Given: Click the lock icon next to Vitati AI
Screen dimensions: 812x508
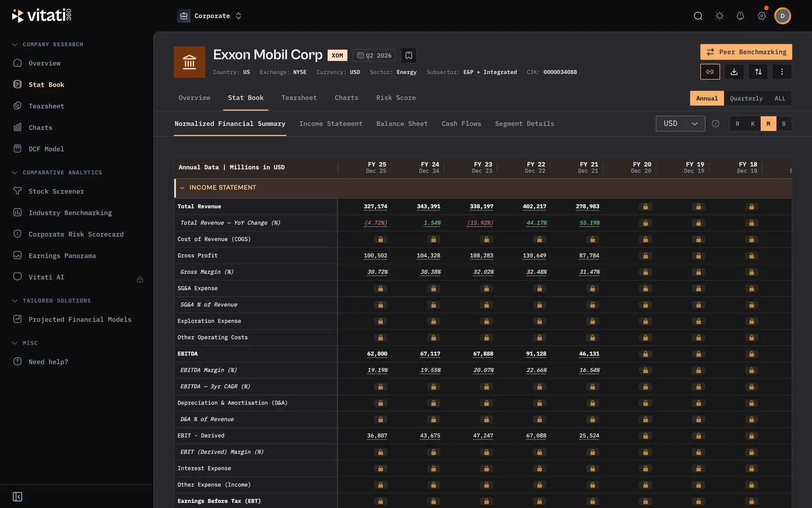Looking at the screenshot, I should click(x=140, y=280).
